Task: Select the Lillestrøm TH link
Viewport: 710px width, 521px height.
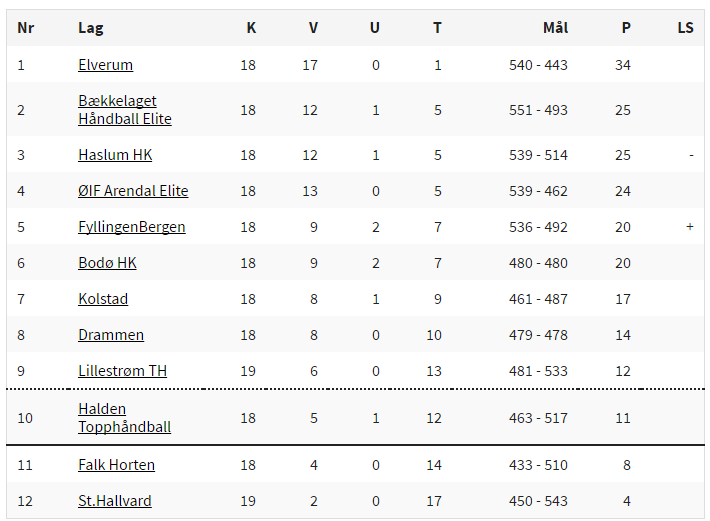Action: 123,371
